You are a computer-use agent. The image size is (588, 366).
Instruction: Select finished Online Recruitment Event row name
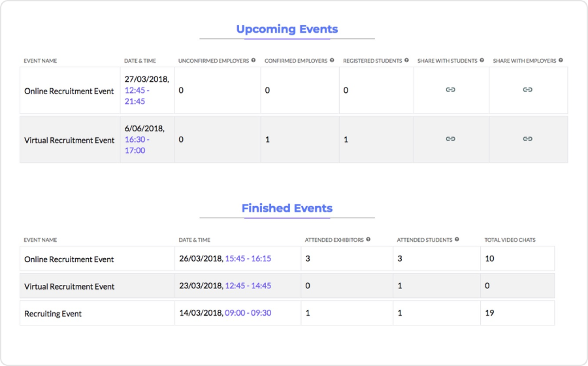click(69, 259)
